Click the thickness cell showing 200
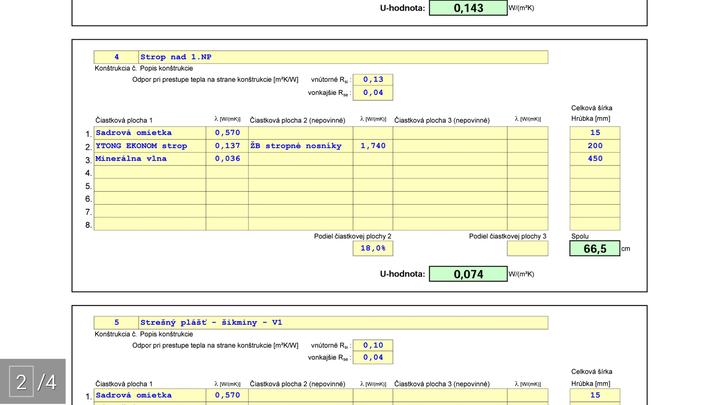 tap(595, 146)
